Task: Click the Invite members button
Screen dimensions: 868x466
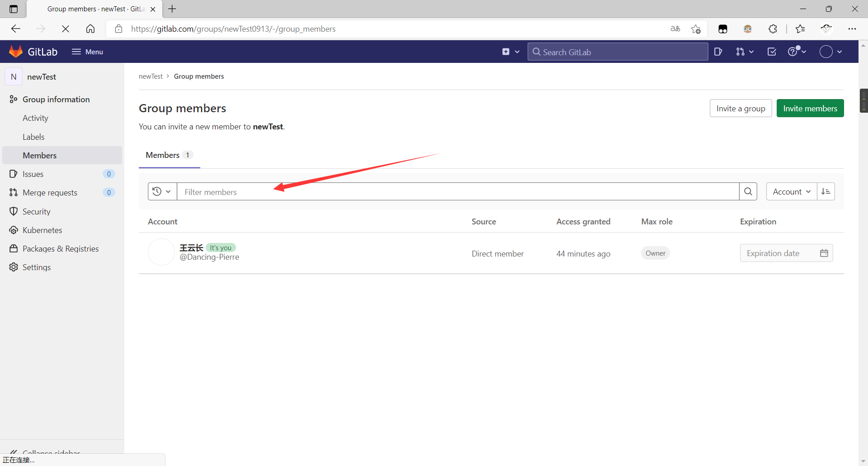Action: (810, 108)
